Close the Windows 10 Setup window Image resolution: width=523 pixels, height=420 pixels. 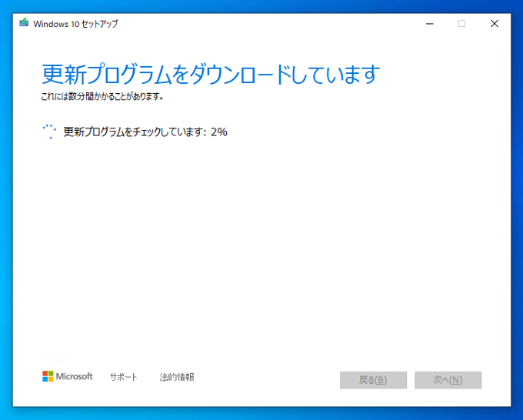tap(495, 24)
